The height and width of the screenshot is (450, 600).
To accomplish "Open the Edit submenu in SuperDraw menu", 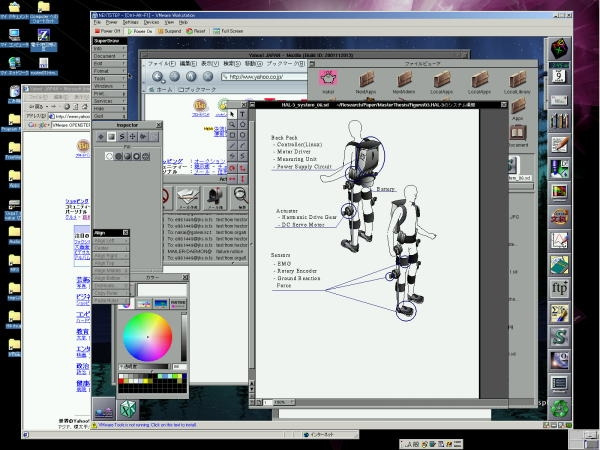I will pos(110,64).
